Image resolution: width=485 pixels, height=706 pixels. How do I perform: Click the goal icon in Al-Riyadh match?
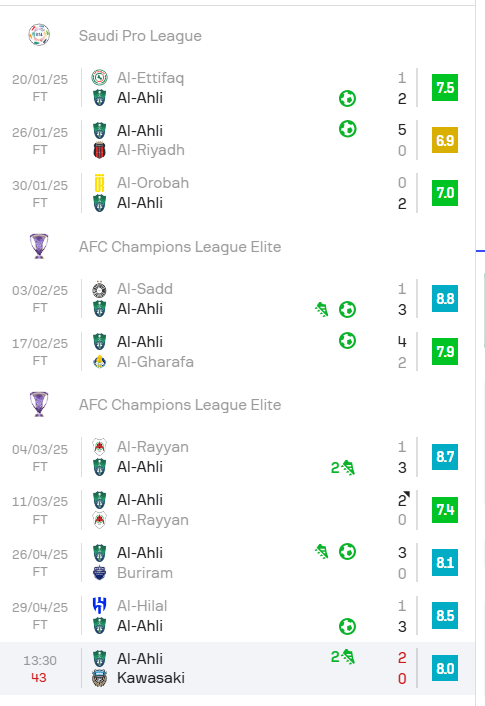coord(347,129)
